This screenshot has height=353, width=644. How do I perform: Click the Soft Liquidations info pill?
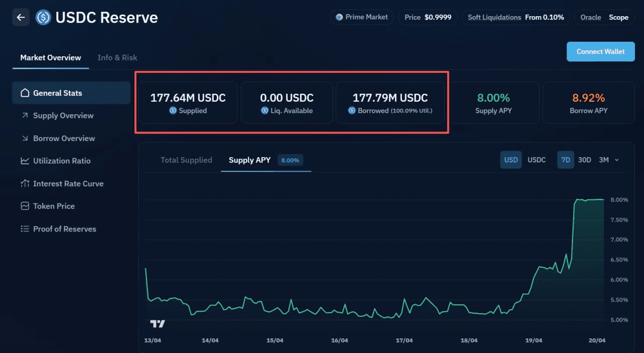(516, 17)
